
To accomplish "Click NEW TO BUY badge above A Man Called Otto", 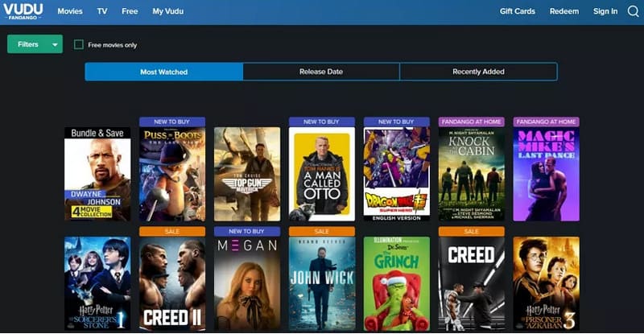I will tap(321, 122).
